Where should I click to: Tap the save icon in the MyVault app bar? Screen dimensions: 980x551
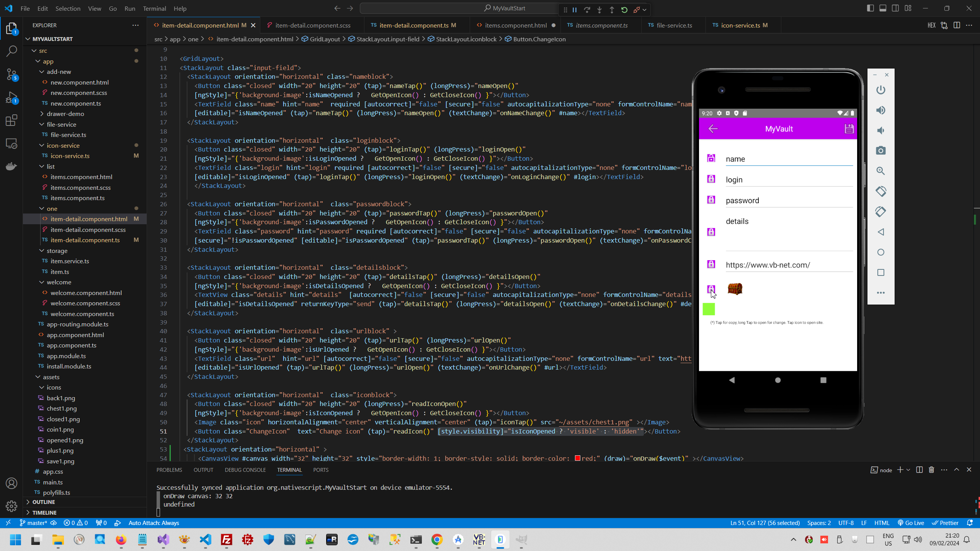[x=849, y=129]
